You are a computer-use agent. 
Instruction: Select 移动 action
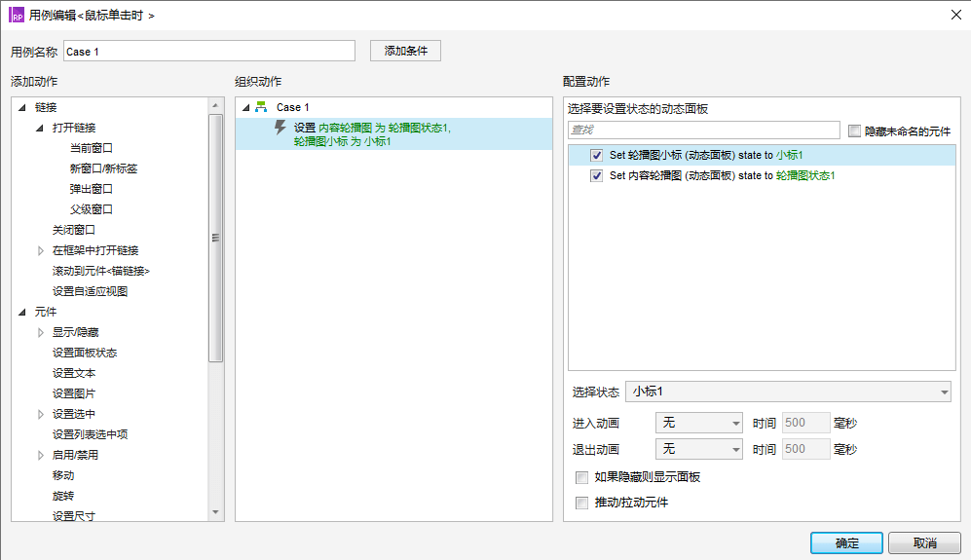pos(63,475)
